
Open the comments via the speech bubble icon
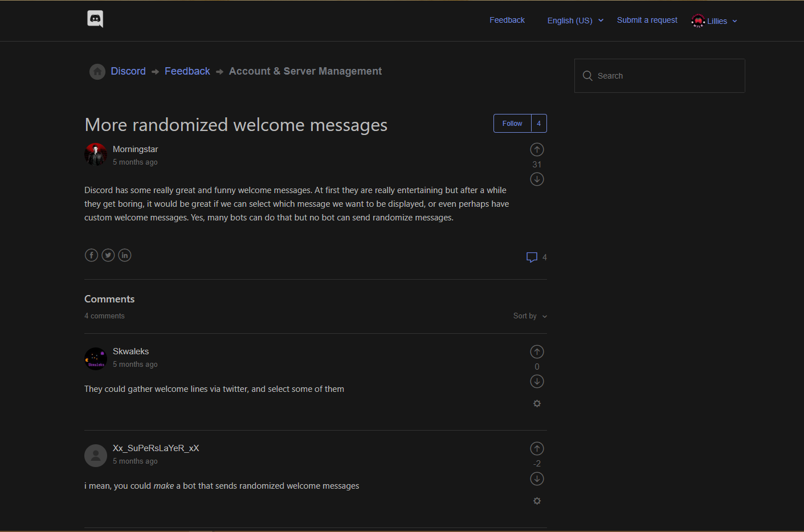(532, 257)
